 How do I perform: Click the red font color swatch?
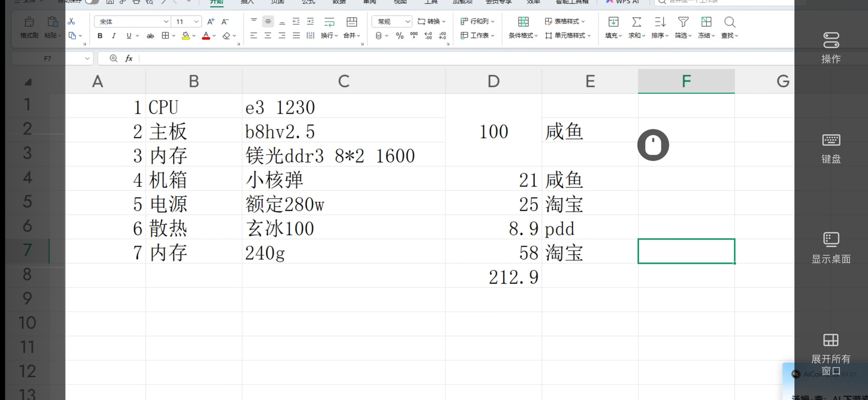click(x=206, y=35)
